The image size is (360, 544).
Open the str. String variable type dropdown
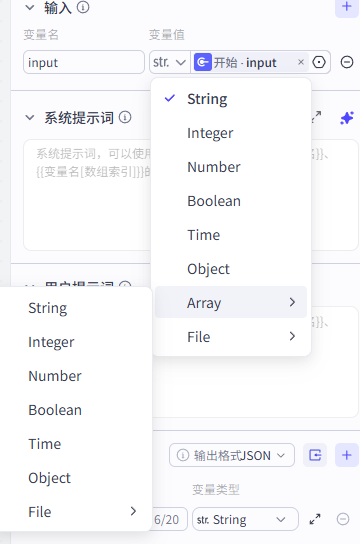click(x=245, y=519)
